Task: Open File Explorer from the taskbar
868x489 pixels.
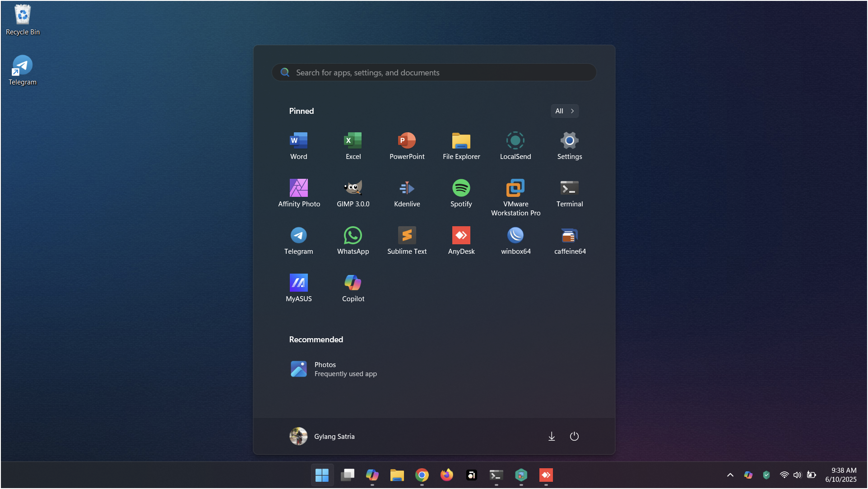Action: click(x=397, y=475)
